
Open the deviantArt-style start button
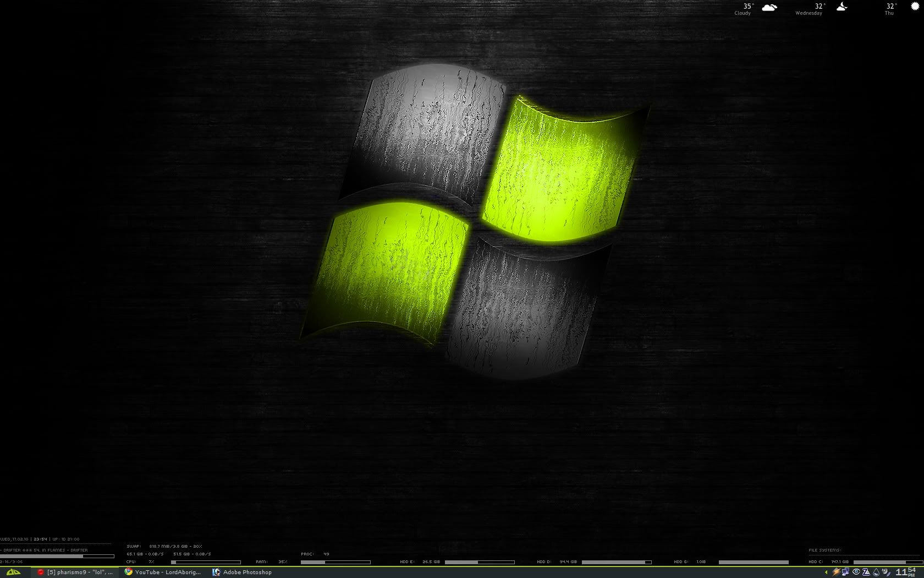coord(13,572)
